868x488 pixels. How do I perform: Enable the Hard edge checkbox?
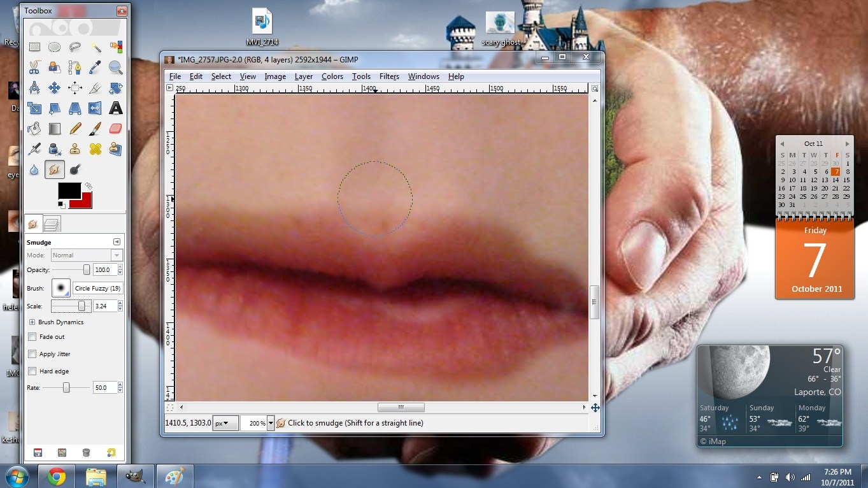32,371
